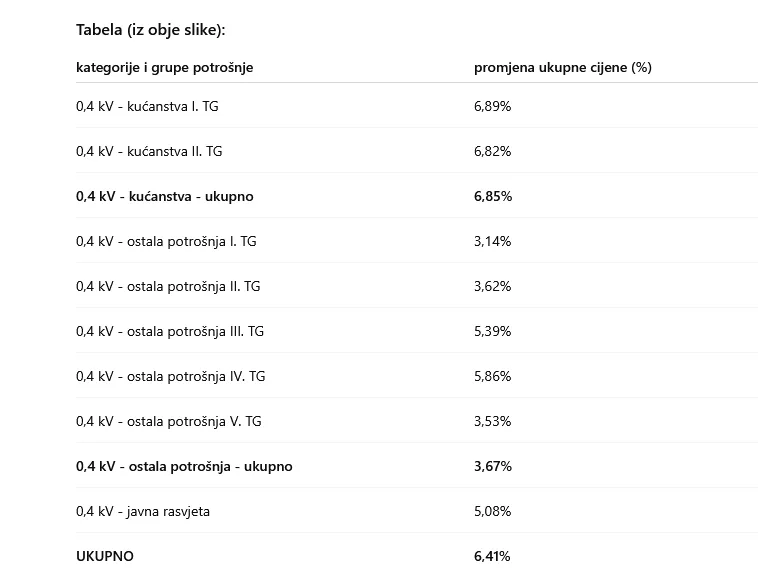Screen dimensions: 758x577
Task: Select the bold "kućanstva - ukupno" row label
Action: tap(164, 196)
